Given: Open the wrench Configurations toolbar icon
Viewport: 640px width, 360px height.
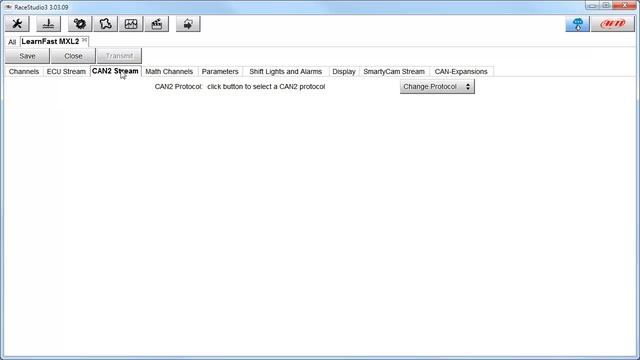Looking at the screenshot, I should pyautogui.click(x=17, y=24).
